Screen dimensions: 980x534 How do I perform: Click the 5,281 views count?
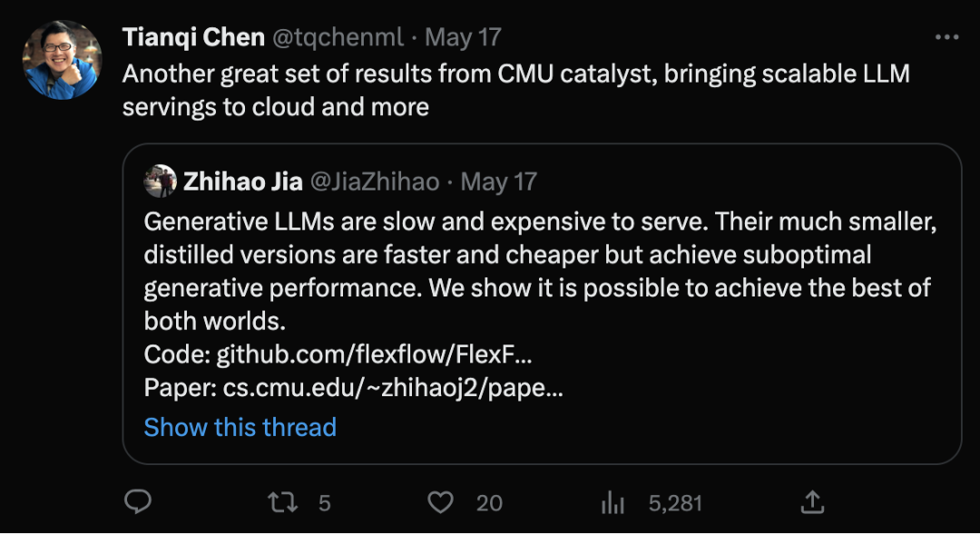click(x=675, y=503)
